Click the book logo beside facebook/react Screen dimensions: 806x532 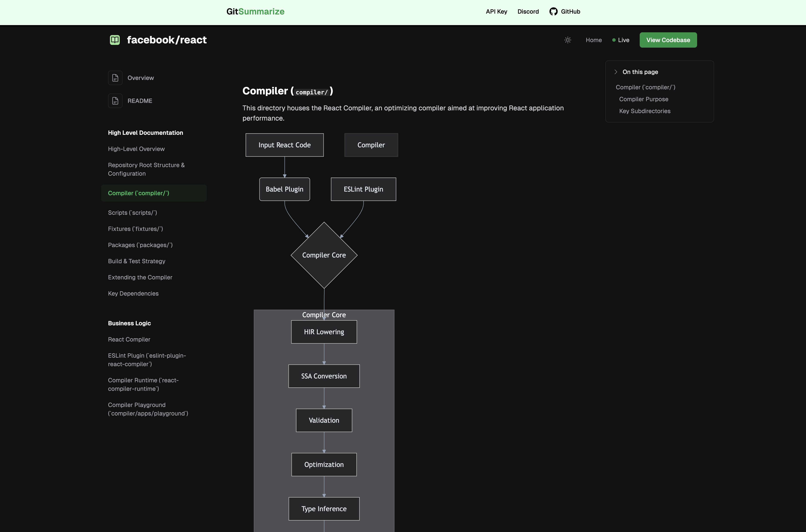(x=115, y=40)
